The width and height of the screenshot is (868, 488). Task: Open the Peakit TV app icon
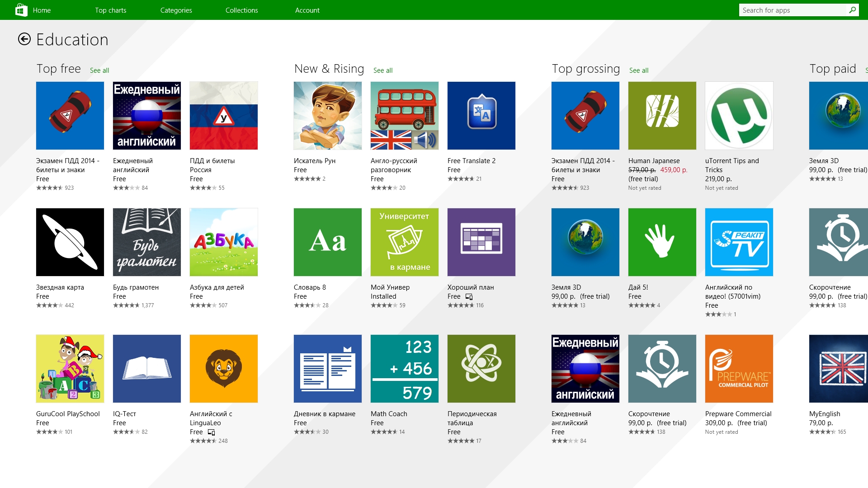pos(739,242)
